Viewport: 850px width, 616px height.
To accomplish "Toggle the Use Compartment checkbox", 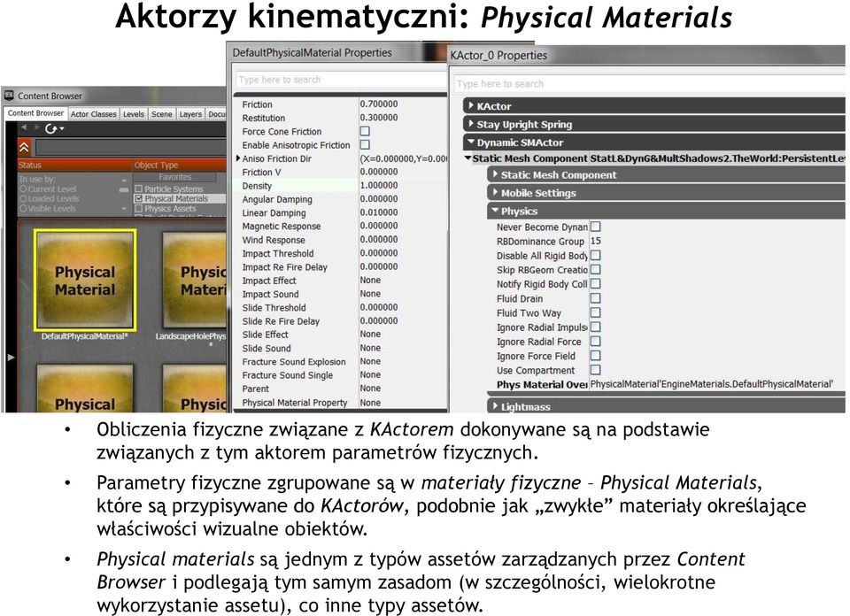I will 595,370.
